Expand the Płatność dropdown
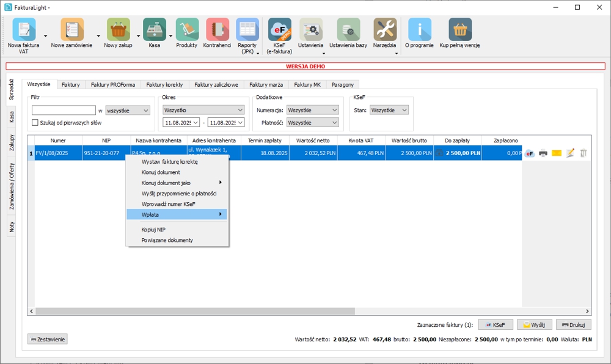 tap(312, 123)
